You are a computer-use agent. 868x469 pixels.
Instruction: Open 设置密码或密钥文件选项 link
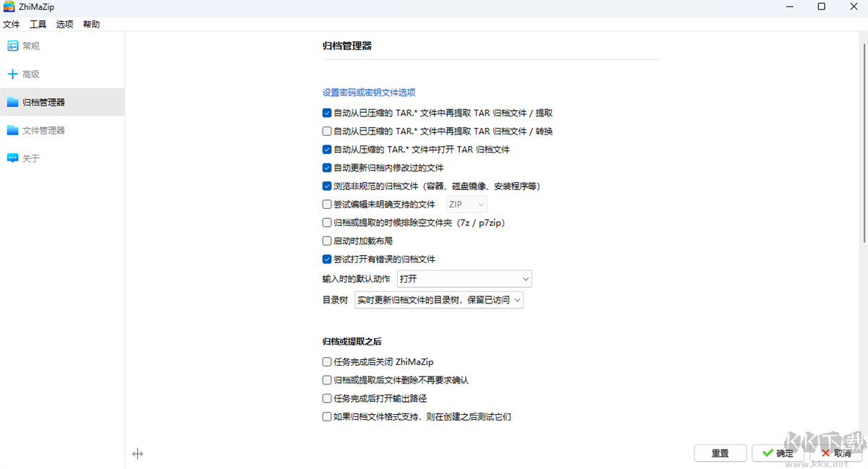pos(369,92)
